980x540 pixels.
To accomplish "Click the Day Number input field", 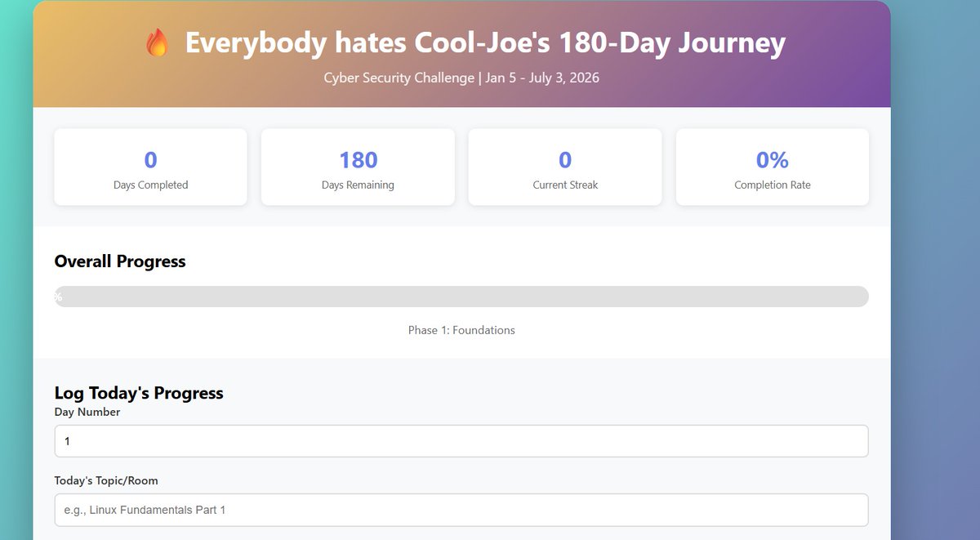I will (x=461, y=441).
